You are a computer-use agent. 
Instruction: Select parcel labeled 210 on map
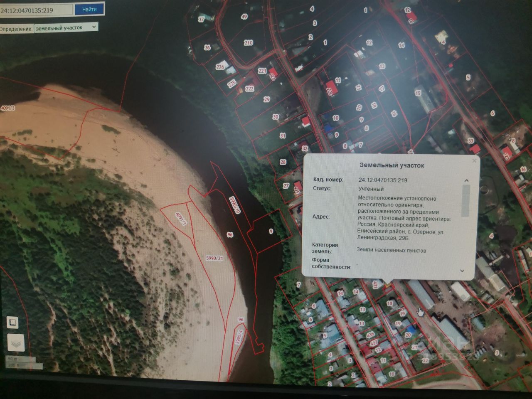click(248, 43)
